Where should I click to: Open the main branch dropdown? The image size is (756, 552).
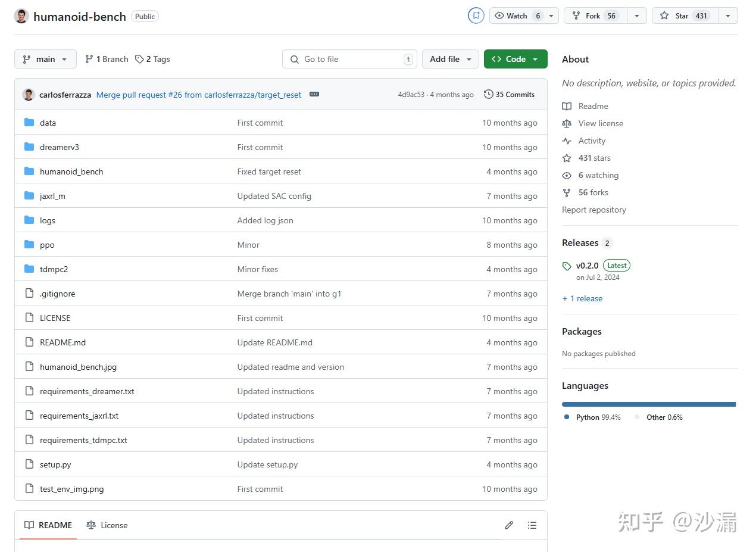(x=45, y=59)
